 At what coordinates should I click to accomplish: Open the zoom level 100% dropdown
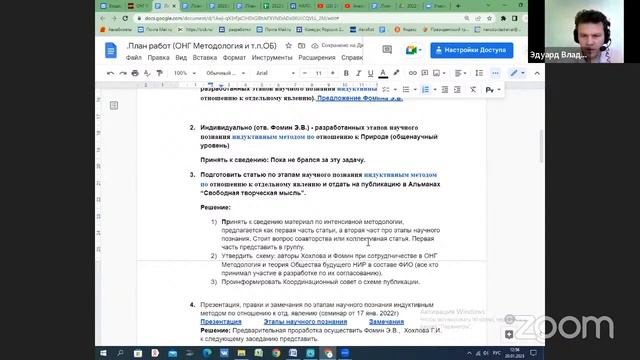[185, 73]
